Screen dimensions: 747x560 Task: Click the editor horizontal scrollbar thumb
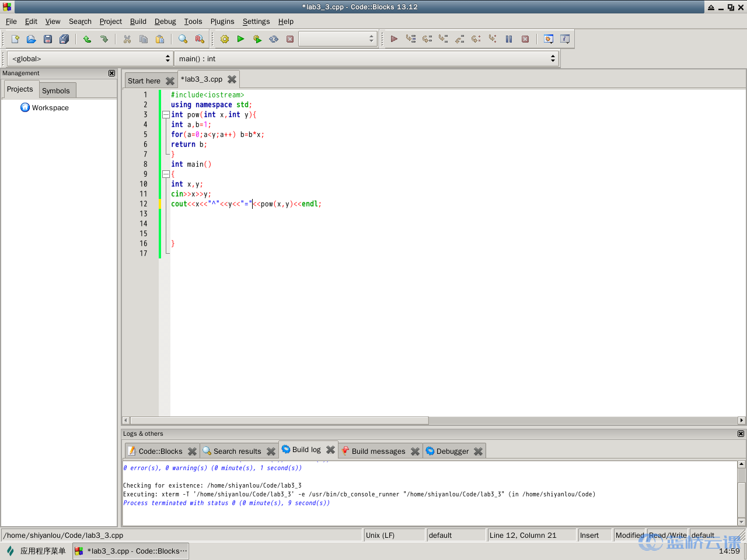click(279, 421)
